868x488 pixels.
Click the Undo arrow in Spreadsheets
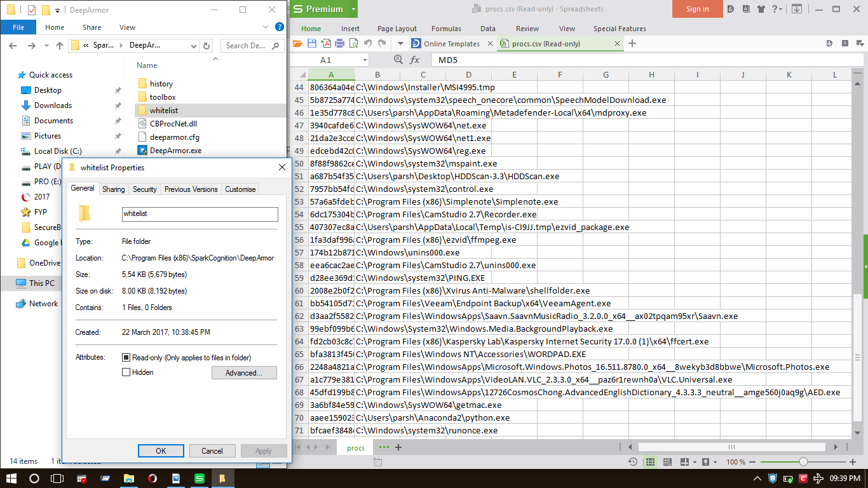pyautogui.click(x=368, y=44)
